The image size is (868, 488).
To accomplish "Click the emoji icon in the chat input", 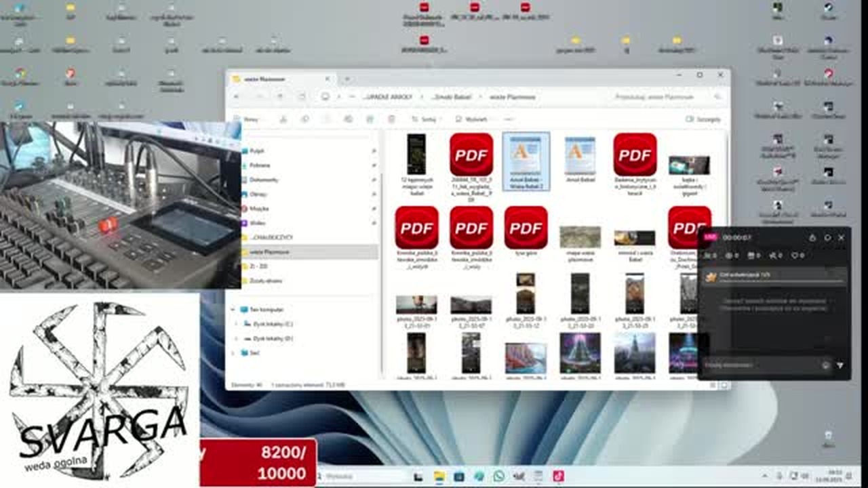I will 825,365.
